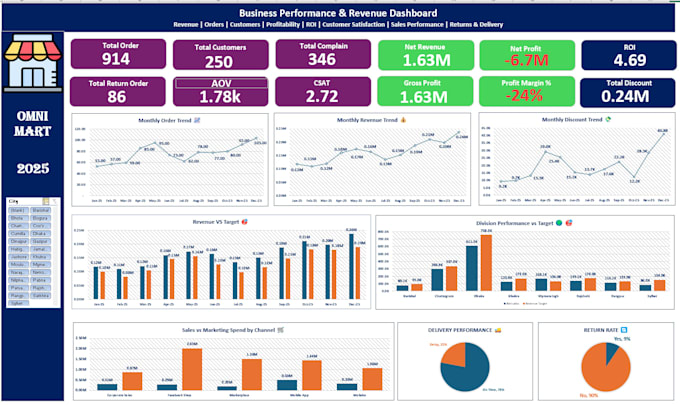This screenshot has height=405, width=680.
Task: Click the Monthly Discount Trend chart title
Action: click(x=572, y=119)
